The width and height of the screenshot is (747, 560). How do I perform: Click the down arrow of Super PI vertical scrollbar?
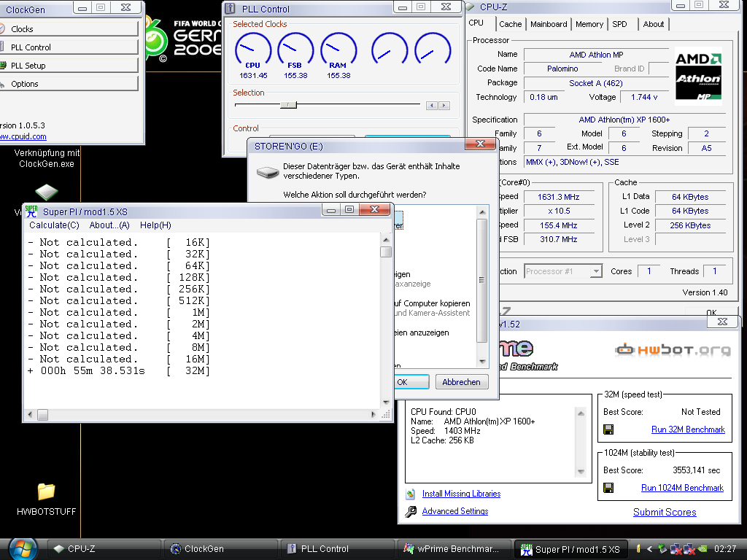pyautogui.click(x=386, y=402)
